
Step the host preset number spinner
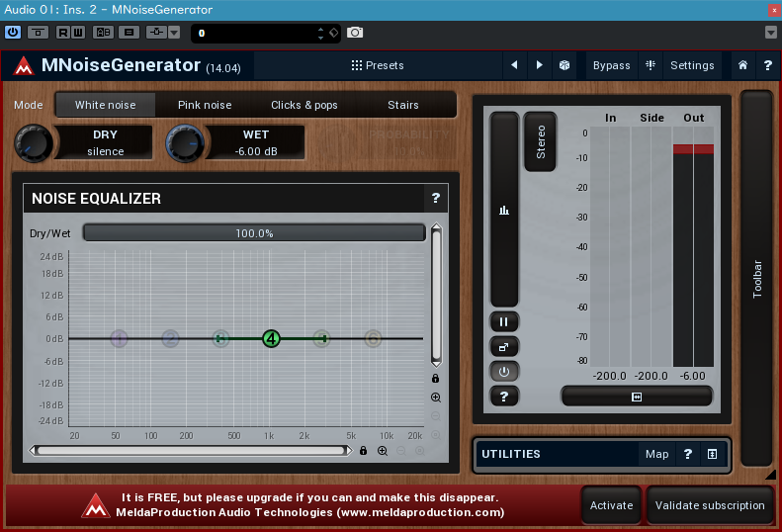pos(320,33)
